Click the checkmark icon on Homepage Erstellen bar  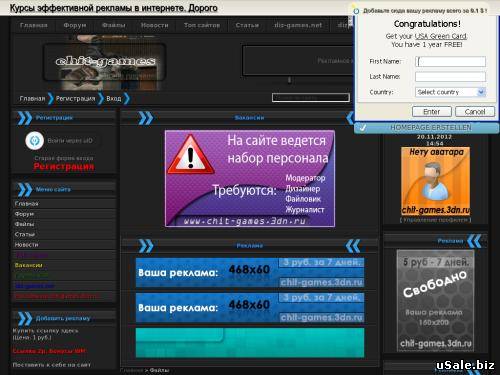[363, 128]
